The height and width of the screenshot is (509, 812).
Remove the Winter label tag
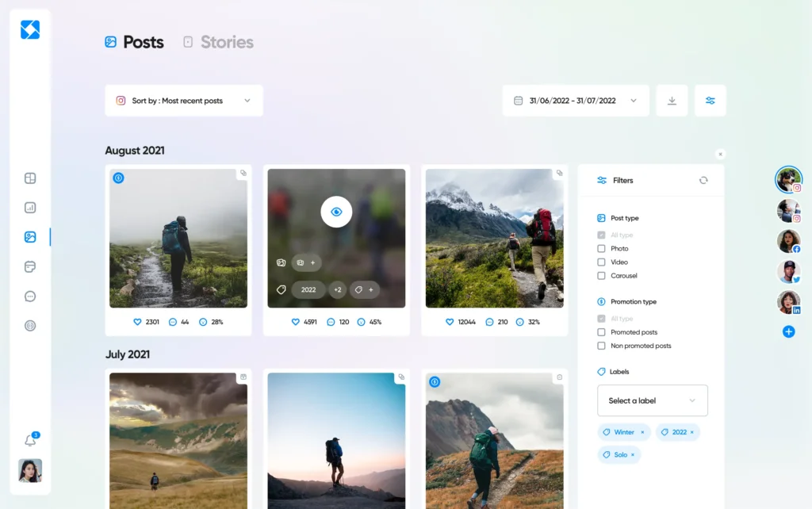point(642,432)
